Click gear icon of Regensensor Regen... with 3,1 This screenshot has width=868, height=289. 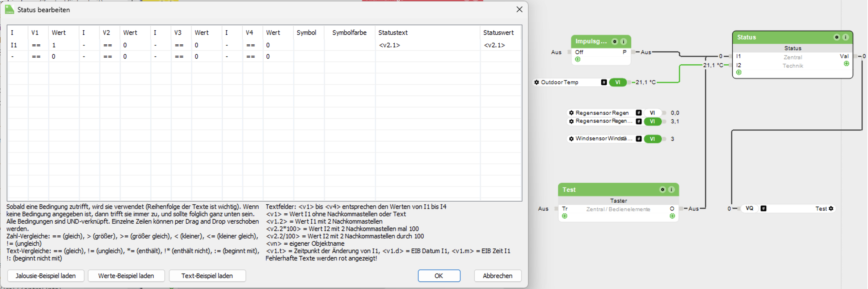coord(571,121)
